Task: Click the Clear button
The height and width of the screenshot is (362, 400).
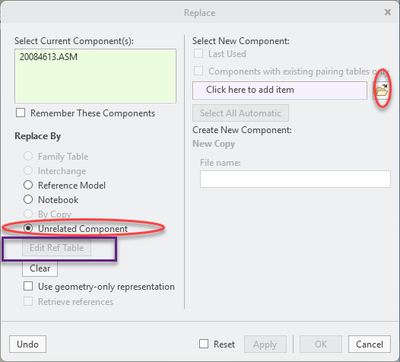Action: (40, 268)
